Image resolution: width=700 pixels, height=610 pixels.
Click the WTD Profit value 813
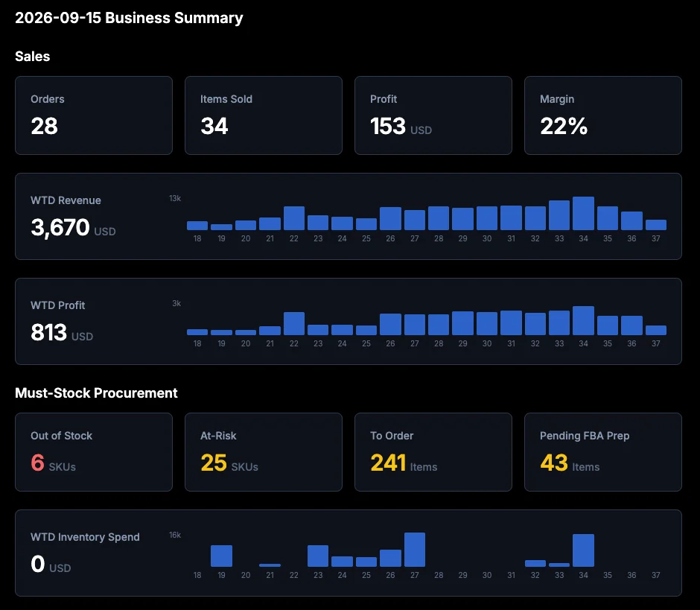(48, 332)
